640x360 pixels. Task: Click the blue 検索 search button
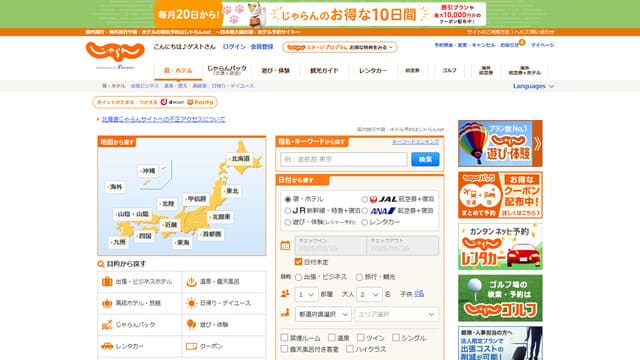[x=425, y=159]
